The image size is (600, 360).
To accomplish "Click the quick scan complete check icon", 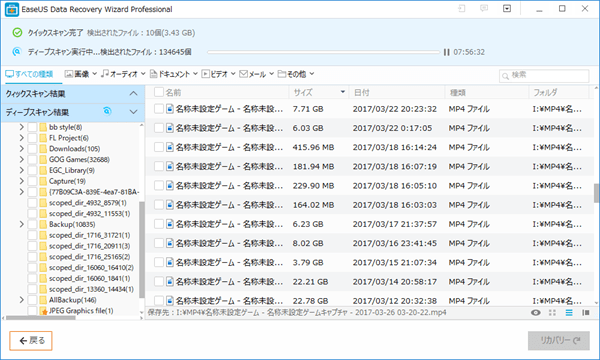I will coord(17,33).
